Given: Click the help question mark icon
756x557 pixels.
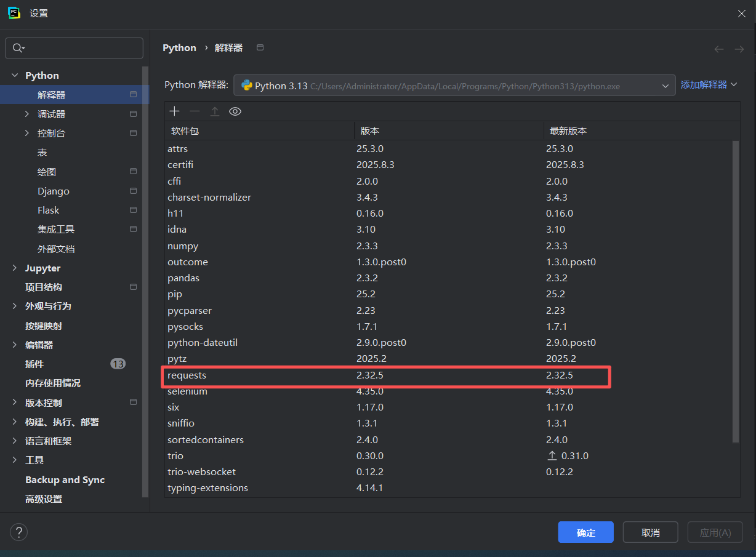Looking at the screenshot, I should click(19, 532).
